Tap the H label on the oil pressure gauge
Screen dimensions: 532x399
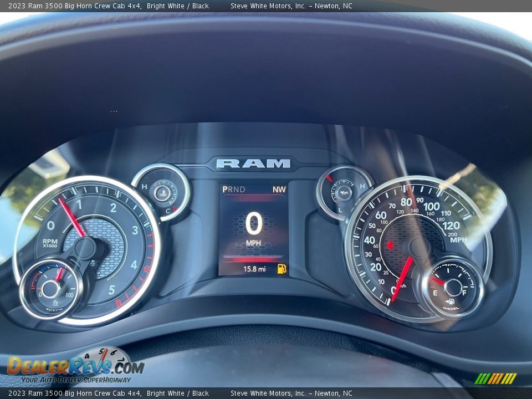(362, 186)
